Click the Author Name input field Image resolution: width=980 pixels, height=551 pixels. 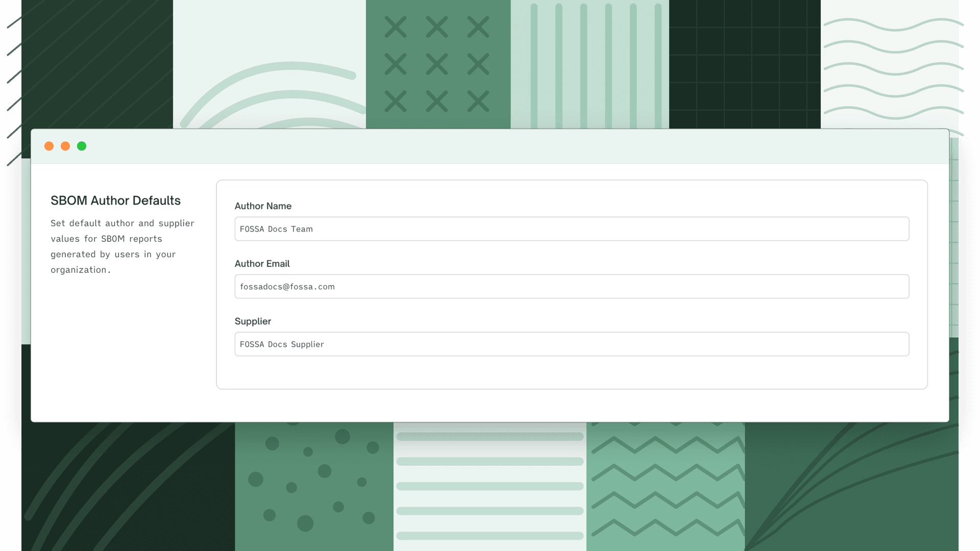click(572, 229)
